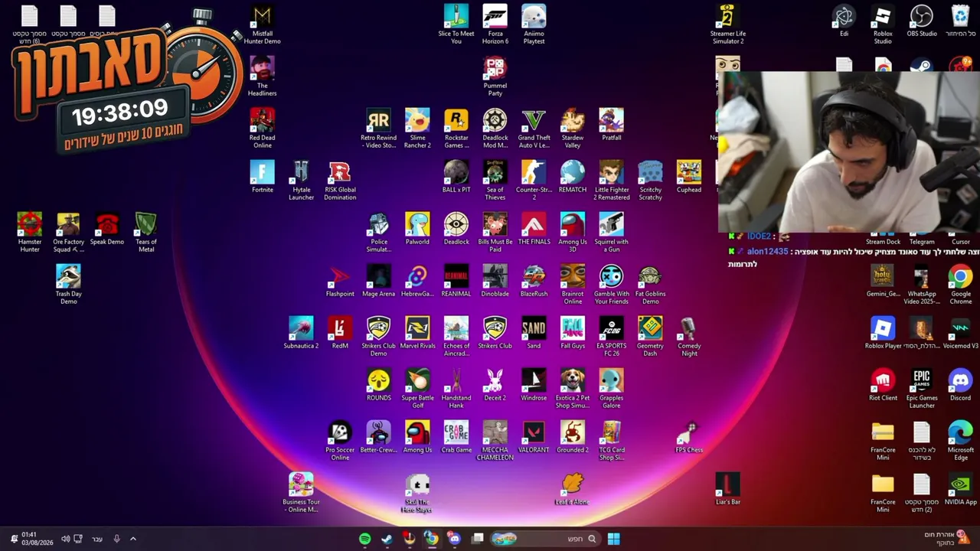Image resolution: width=980 pixels, height=551 pixels.
Task: Select the Palworld icon
Action: [x=417, y=230]
